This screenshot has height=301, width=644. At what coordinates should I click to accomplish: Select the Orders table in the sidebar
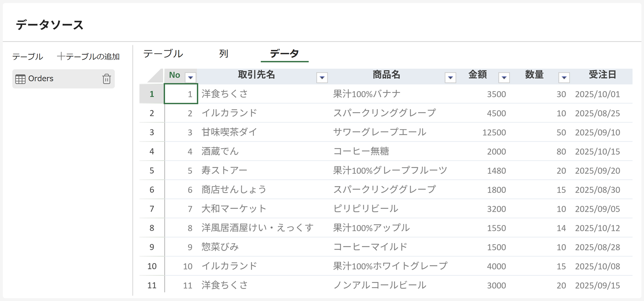64,79
